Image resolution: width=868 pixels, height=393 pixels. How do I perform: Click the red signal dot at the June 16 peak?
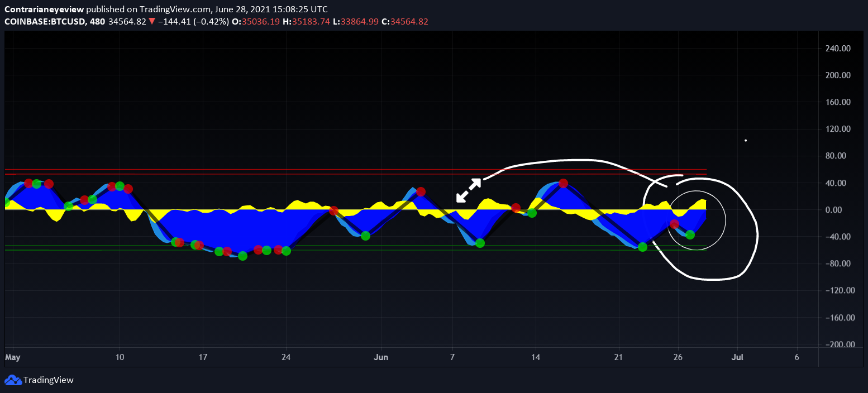coord(564,183)
